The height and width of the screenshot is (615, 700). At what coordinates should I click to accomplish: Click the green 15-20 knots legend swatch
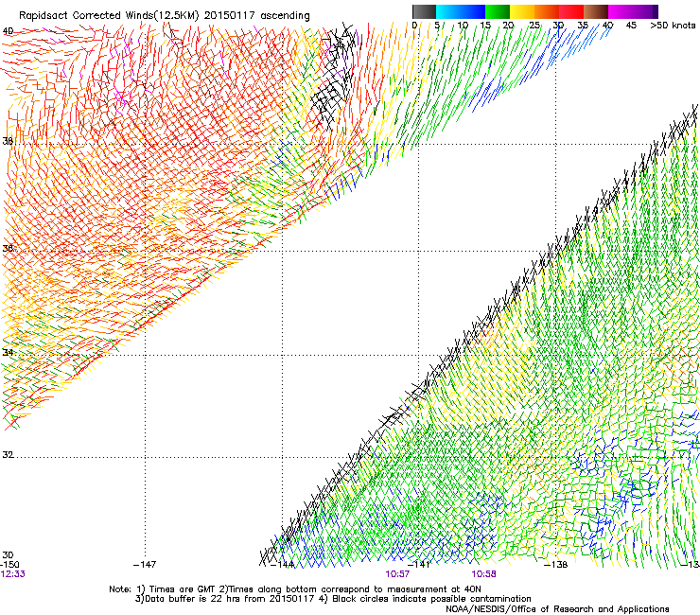[x=498, y=11]
